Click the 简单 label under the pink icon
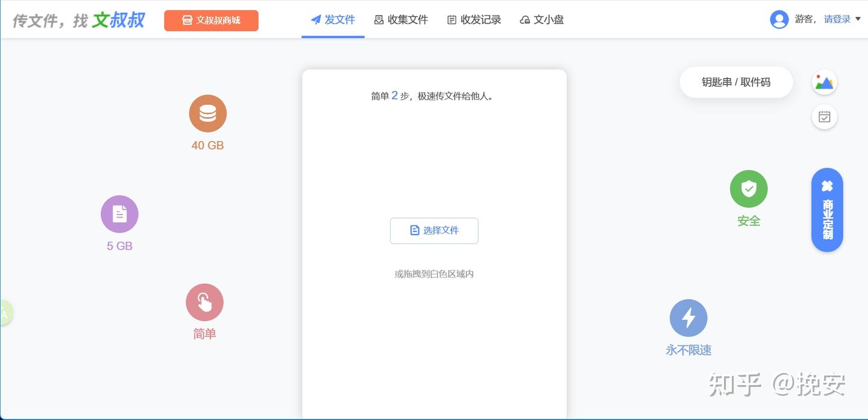Image resolution: width=868 pixels, height=420 pixels. [204, 334]
